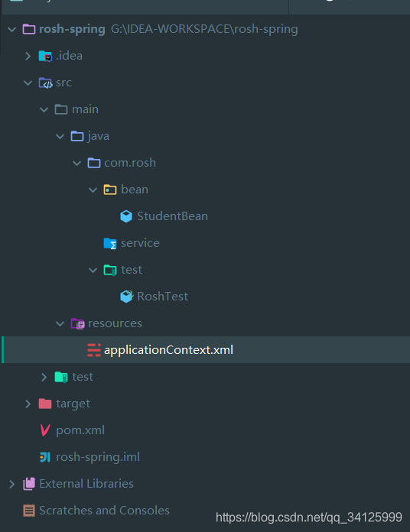Select the java source folder
Viewport: 410px width, 532px height.
[x=99, y=136]
